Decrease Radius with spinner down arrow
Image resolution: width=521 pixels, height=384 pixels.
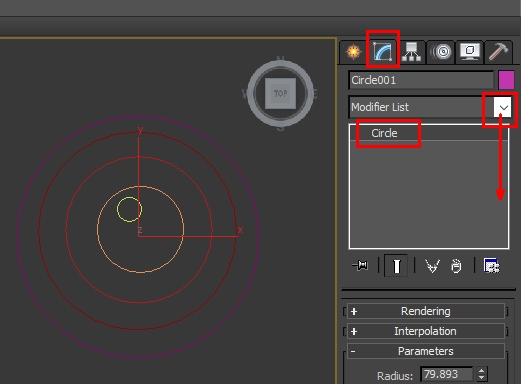pos(481,378)
